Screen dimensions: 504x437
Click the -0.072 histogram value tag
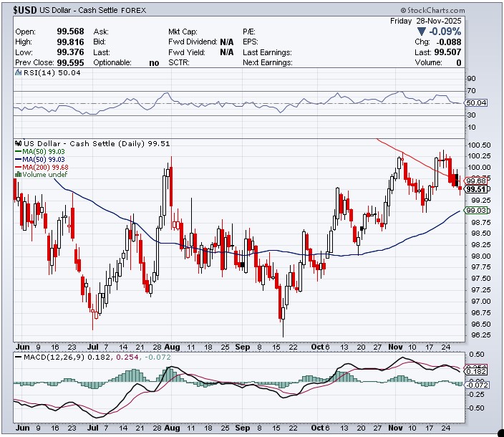[x=477, y=385]
